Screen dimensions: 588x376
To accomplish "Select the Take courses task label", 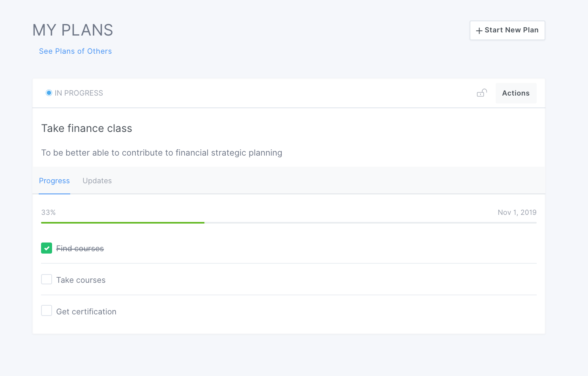I will pyautogui.click(x=81, y=280).
